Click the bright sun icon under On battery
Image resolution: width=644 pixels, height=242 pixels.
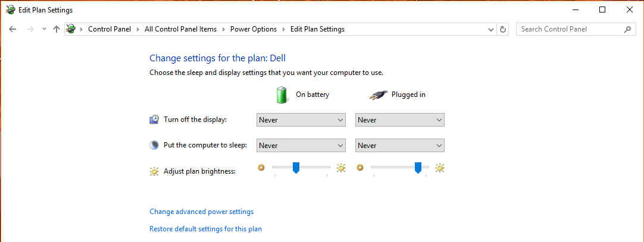coord(341,168)
